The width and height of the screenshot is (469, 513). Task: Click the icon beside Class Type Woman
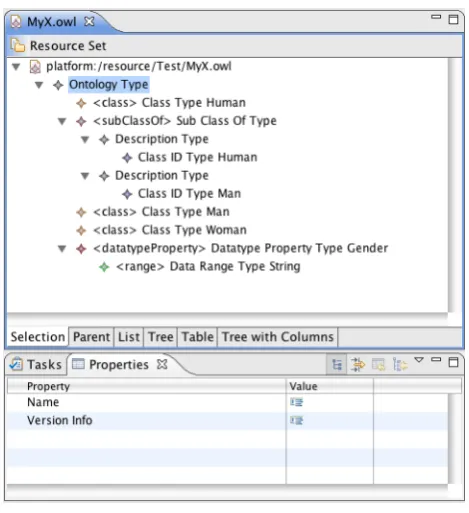click(81, 230)
